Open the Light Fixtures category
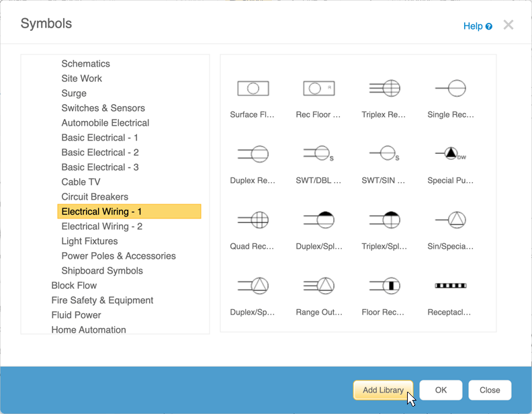The height and width of the screenshot is (414, 532). [x=89, y=241]
